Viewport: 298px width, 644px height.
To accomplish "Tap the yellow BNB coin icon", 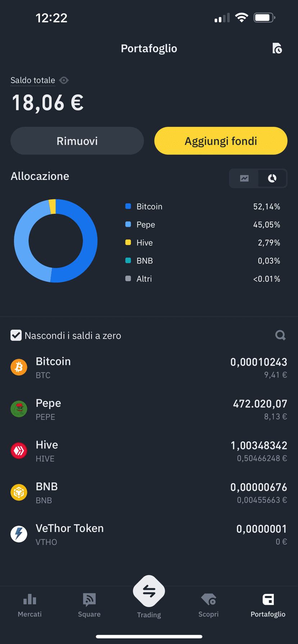I will click(x=19, y=492).
